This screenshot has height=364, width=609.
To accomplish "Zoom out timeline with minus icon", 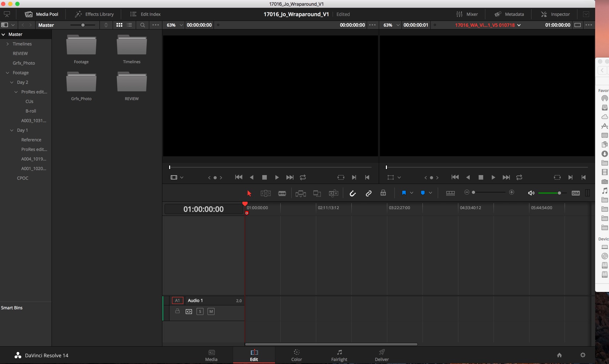I will 467,192.
